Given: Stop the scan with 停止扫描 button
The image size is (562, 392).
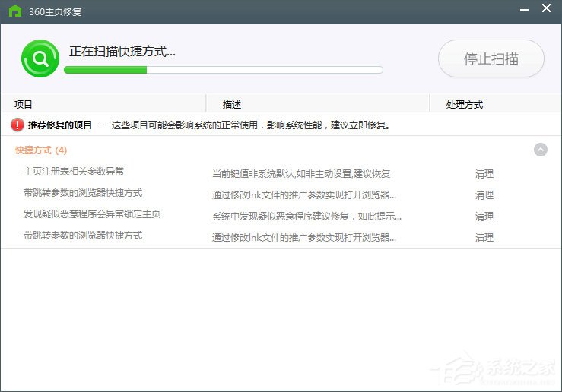Looking at the screenshot, I should pos(491,58).
